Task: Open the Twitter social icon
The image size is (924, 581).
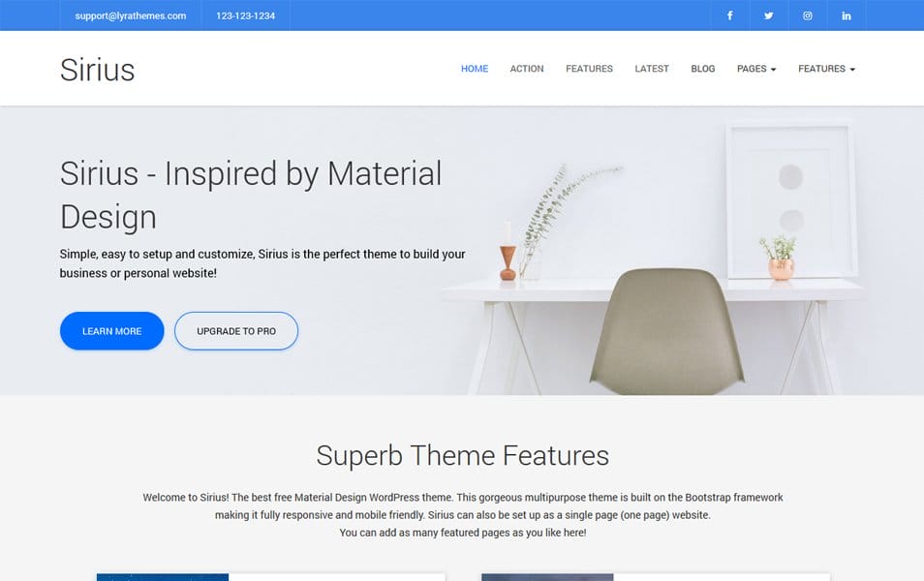Action: 768,15
